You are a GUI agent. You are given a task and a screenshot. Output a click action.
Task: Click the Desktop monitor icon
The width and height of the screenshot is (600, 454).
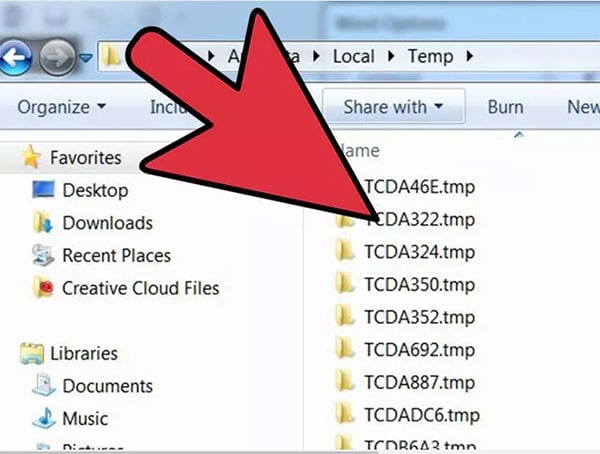point(43,189)
